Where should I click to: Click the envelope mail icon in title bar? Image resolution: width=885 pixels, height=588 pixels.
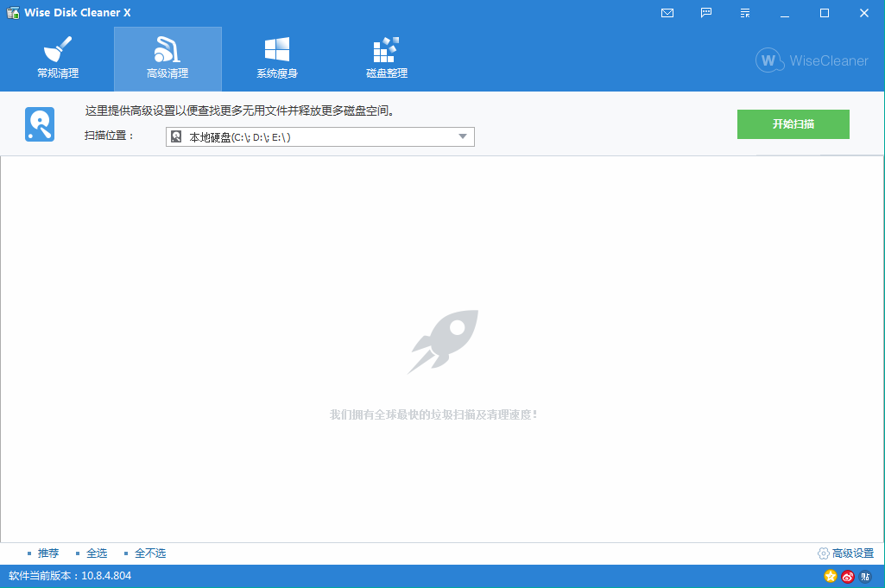click(667, 13)
